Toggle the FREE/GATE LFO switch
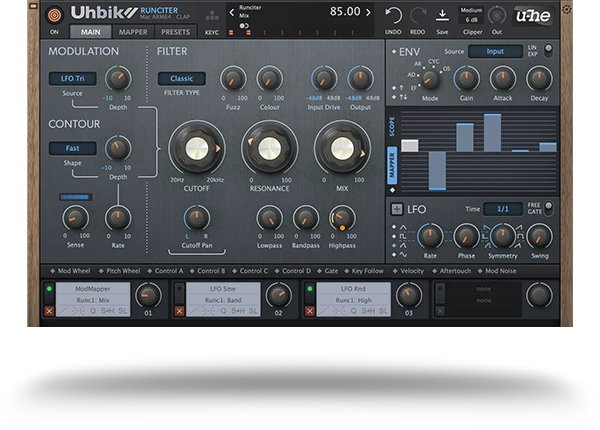 (x=547, y=207)
